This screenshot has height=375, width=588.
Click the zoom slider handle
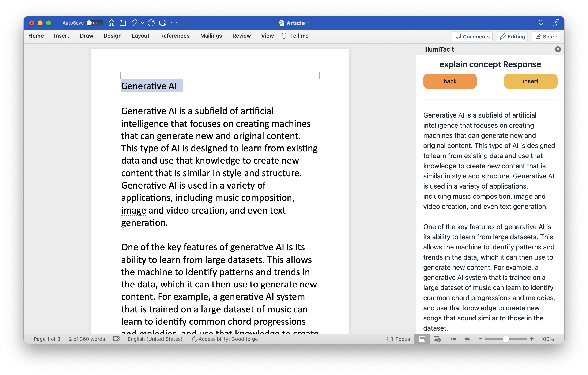pos(506,339)
